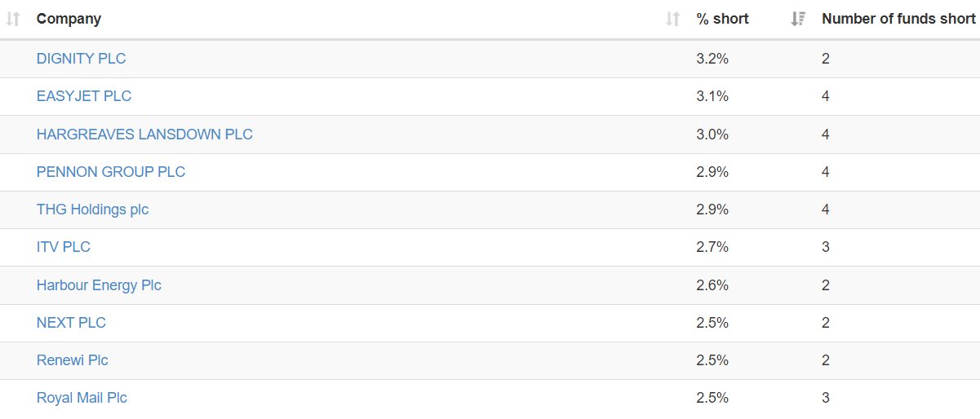
Task: Toggle Number of funds short sort icon
Action: click(x=799, y=19)
